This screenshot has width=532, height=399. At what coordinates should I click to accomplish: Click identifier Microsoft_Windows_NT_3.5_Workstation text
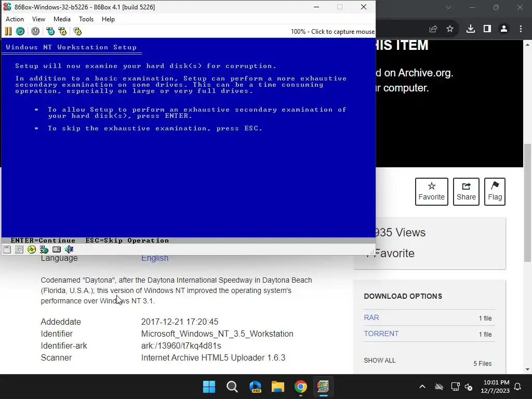217,334
